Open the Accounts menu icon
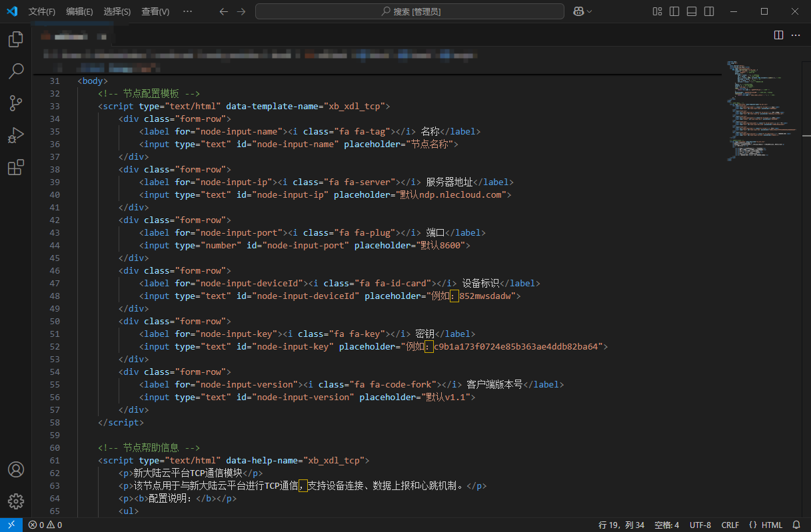 click(15, 469)
